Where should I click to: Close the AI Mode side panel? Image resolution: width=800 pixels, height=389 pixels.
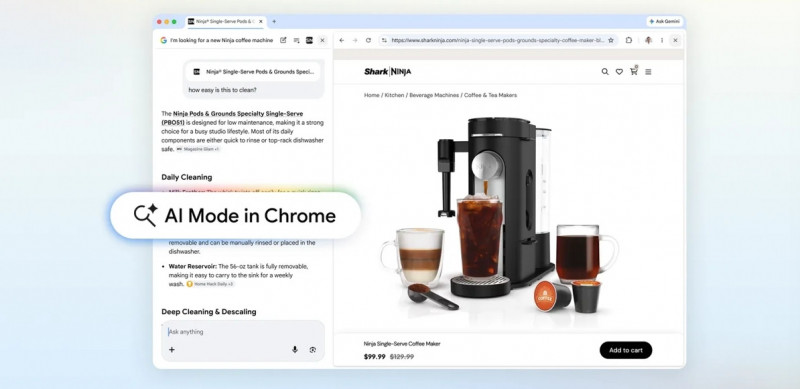pos(322,40)
